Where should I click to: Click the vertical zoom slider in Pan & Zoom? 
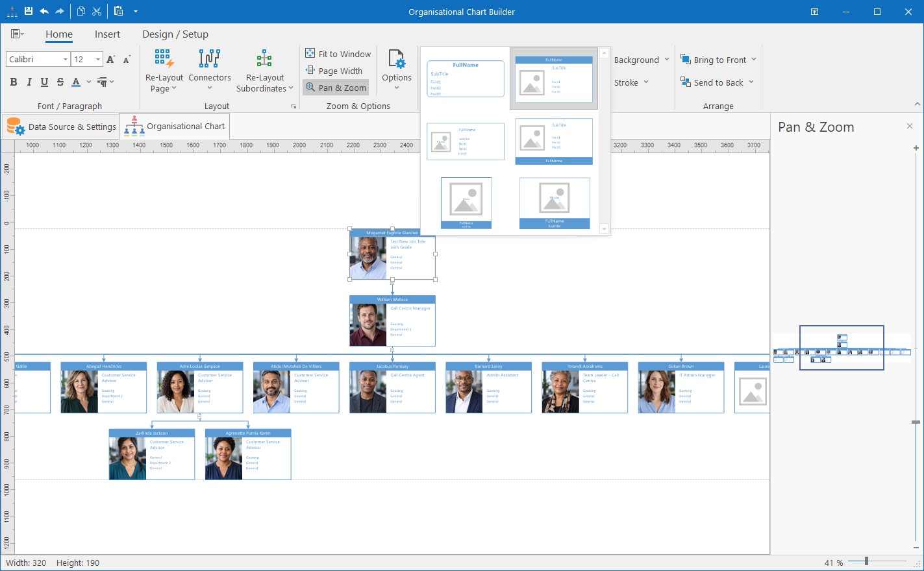pyautogui.click(x=916, y=422)
